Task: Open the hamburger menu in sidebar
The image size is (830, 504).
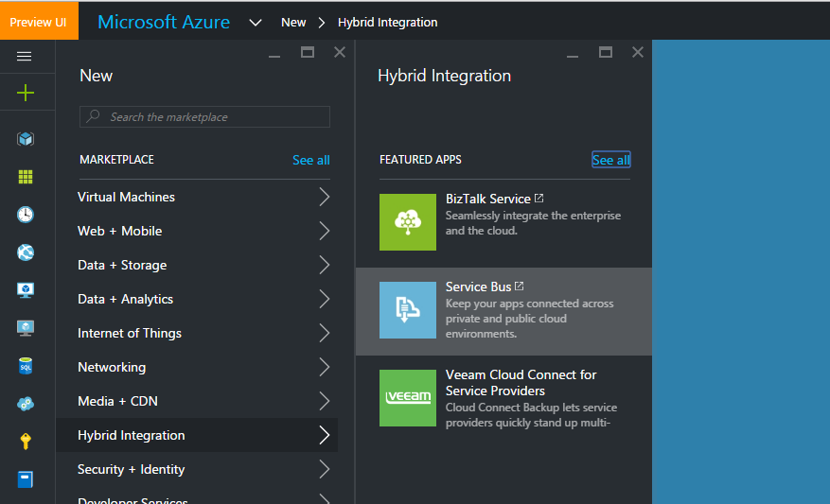Action: click(25, 56)
